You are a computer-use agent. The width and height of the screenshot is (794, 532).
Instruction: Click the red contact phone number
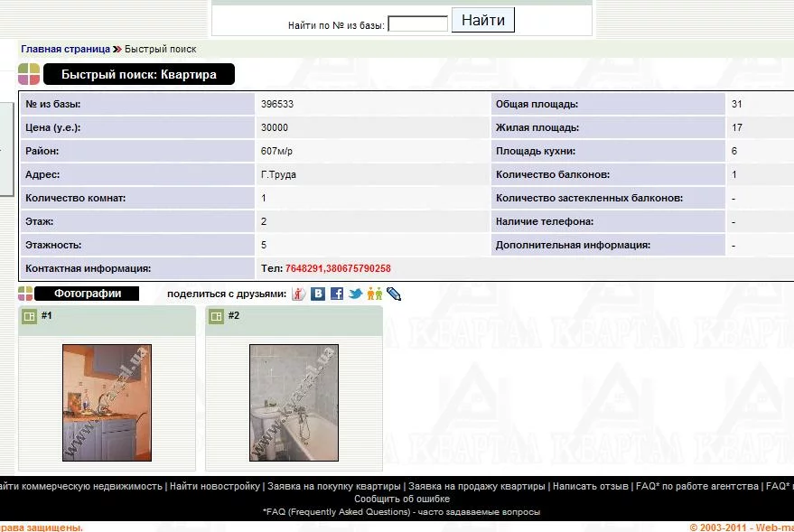[x=338, y=268]
